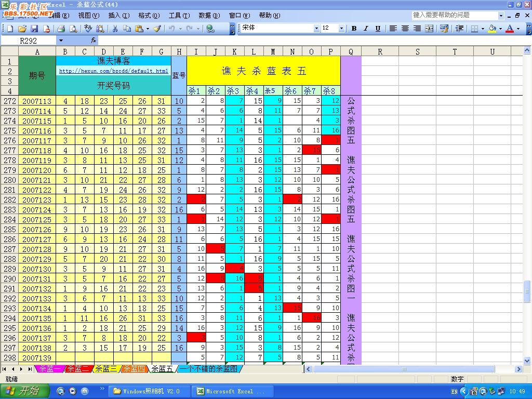Screen dimensions: 532x399
Task: Open the Paste options dropdown arrow
Action: click(148, 29)
